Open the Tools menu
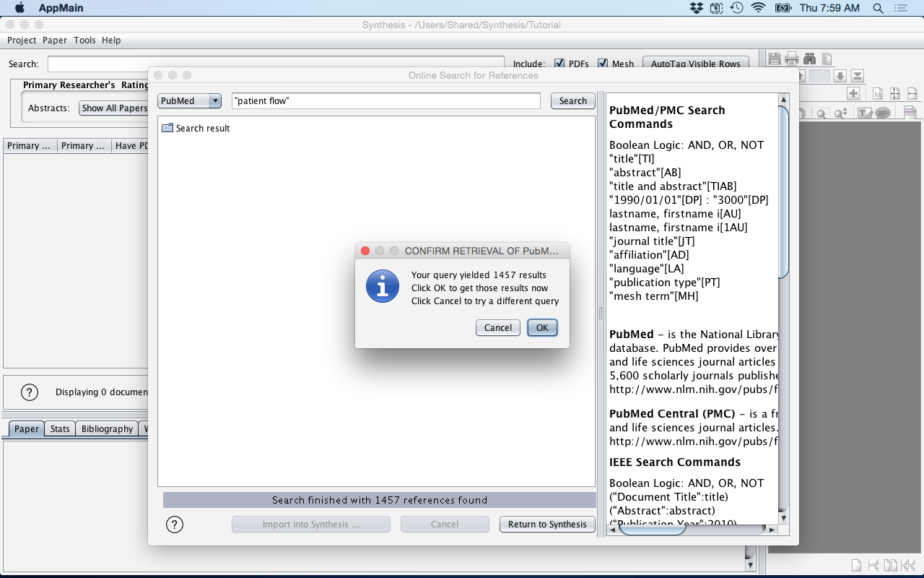This screenshot has width=924, height=578. 84,40
